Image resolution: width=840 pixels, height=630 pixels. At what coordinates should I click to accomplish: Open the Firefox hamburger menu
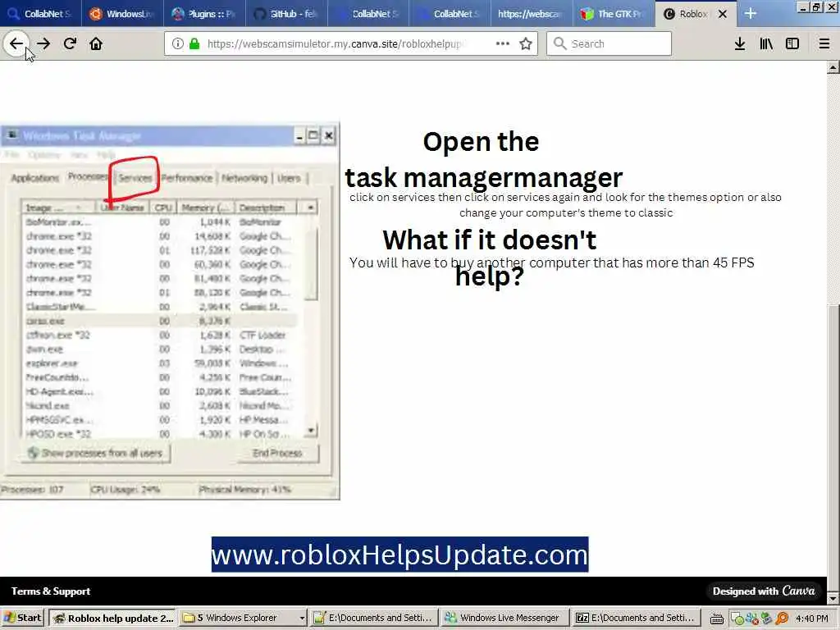(x=824, y=44)
